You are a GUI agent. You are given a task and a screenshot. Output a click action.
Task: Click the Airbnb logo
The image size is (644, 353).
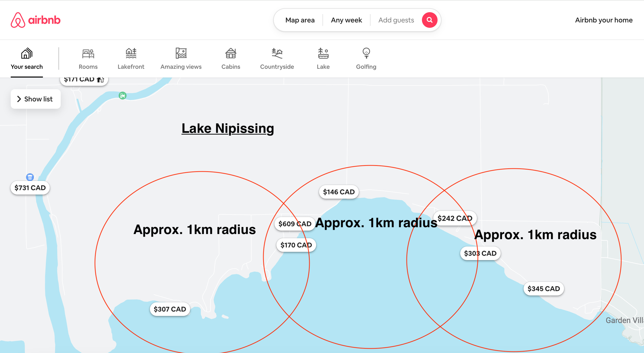[36, 20]
